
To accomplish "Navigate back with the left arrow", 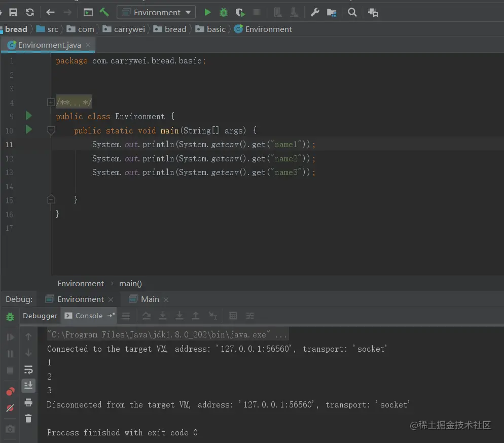I will click(51, 12).
